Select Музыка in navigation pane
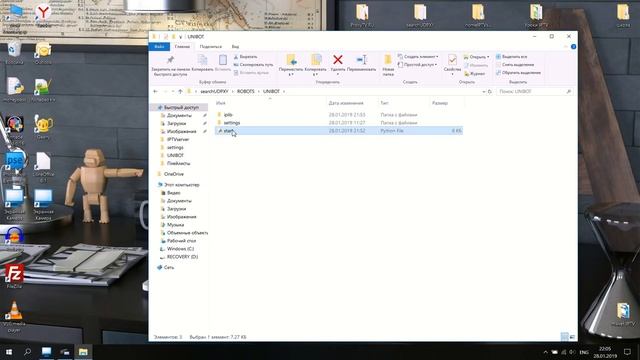Image resolution: width=640 pixels, height=360 pixels. point(175,225)
